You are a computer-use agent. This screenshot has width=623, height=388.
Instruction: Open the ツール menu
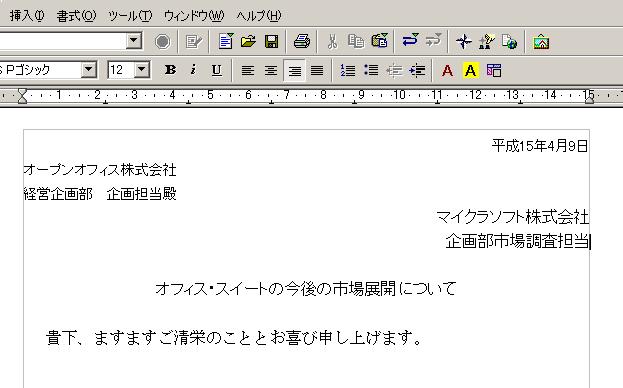pyautogui.click(x=130, y=16)
